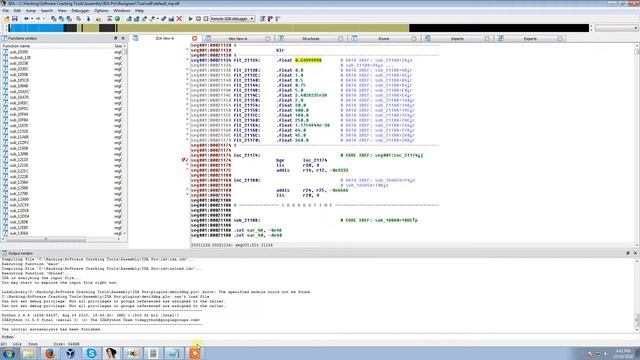Switch to the Exports tab
The height and width of the screenshot is (360, 640).
[530, 38]
